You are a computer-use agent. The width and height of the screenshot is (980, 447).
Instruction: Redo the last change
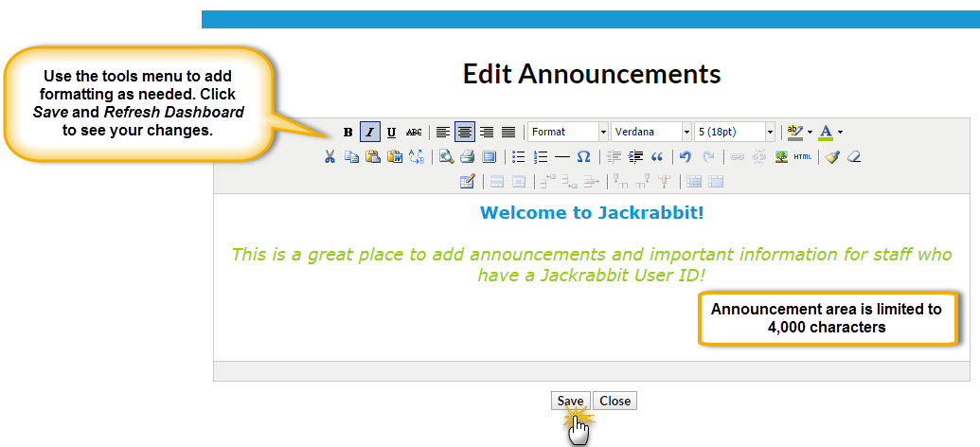(708, 157)
